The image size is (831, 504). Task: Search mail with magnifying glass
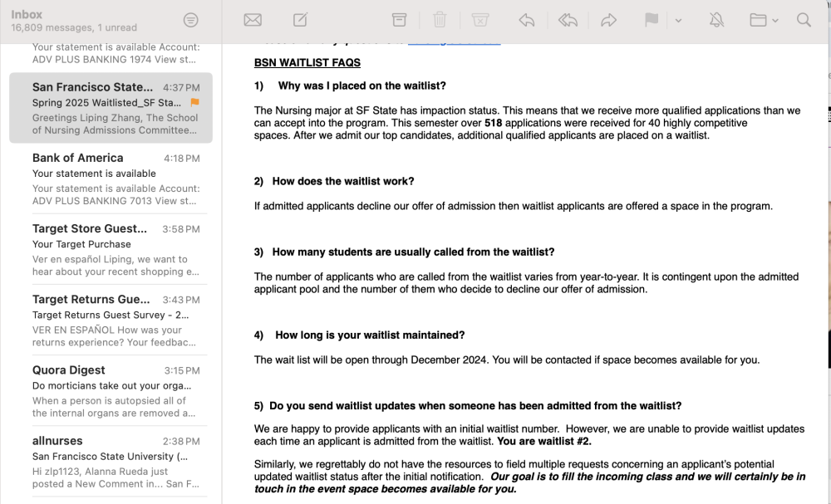coord(804,20)
